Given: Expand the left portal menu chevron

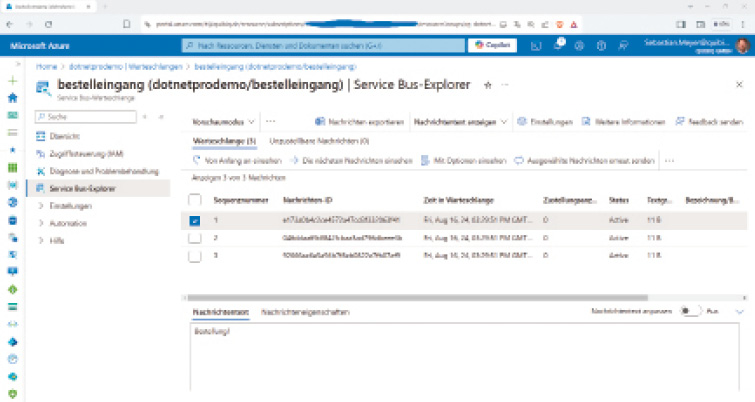Looking at the screenshot, I should coord(18,64).
